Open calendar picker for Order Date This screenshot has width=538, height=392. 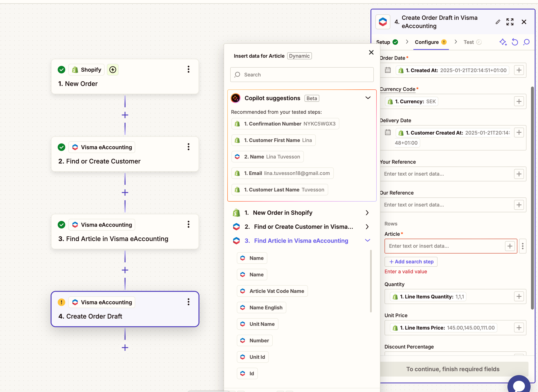(388, 70)
